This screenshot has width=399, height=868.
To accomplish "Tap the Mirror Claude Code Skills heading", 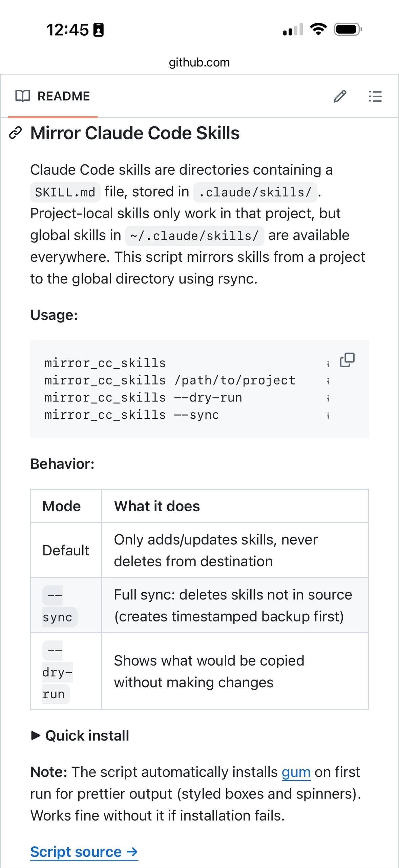I will tap(135, 133).
